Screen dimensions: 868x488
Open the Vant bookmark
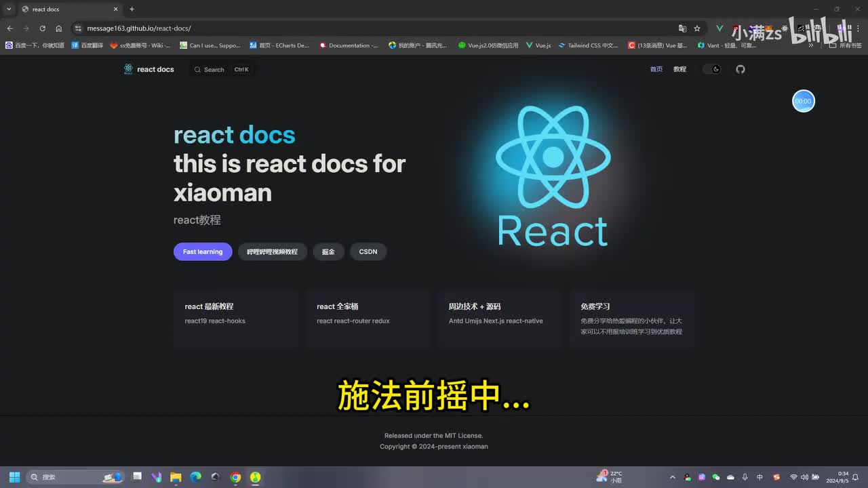pyautogui.click(x=727, y=45)
